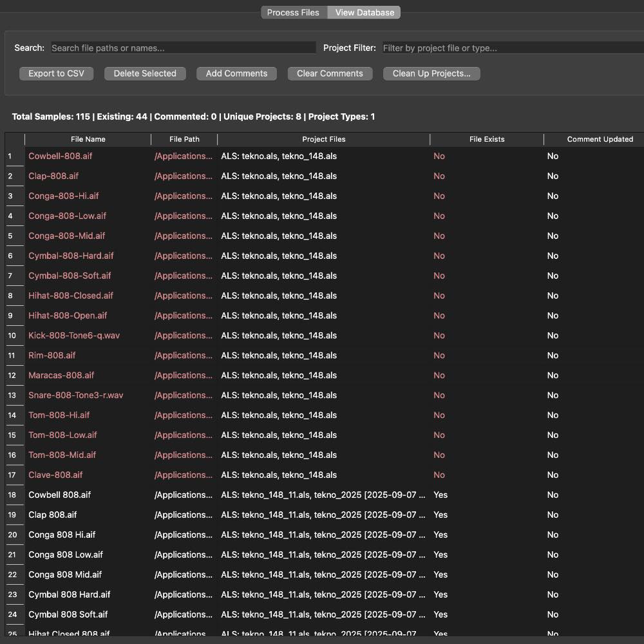Click project files cell of Tom-808-Mid.aif
Image resolution: width=644 pixels, height=644 pixels.
(324, 455)
